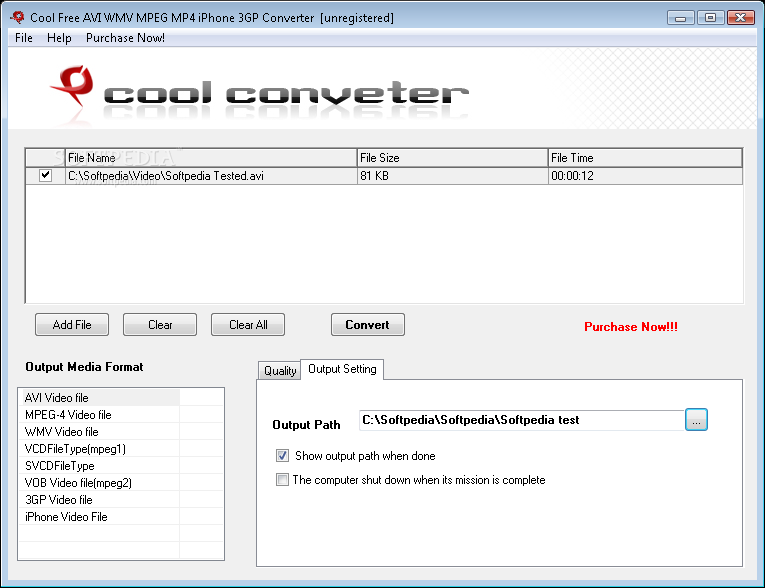Click the Add File button
The height and width of the screenshot is (588, 765).
pos(72,324)
